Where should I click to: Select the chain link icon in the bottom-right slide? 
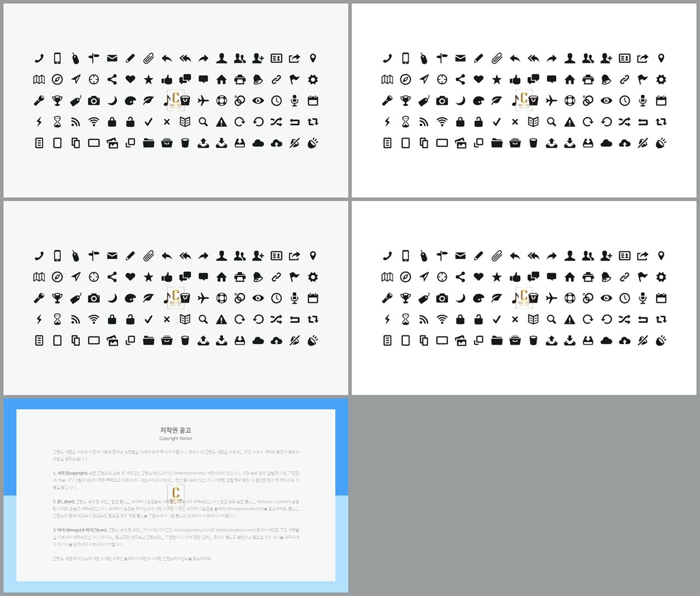[625, 277]
